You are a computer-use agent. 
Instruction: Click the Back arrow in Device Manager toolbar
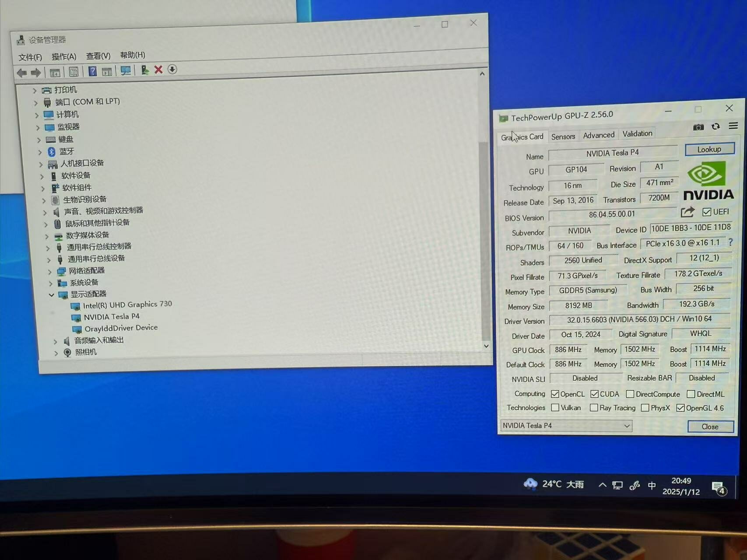pos(21,73)
